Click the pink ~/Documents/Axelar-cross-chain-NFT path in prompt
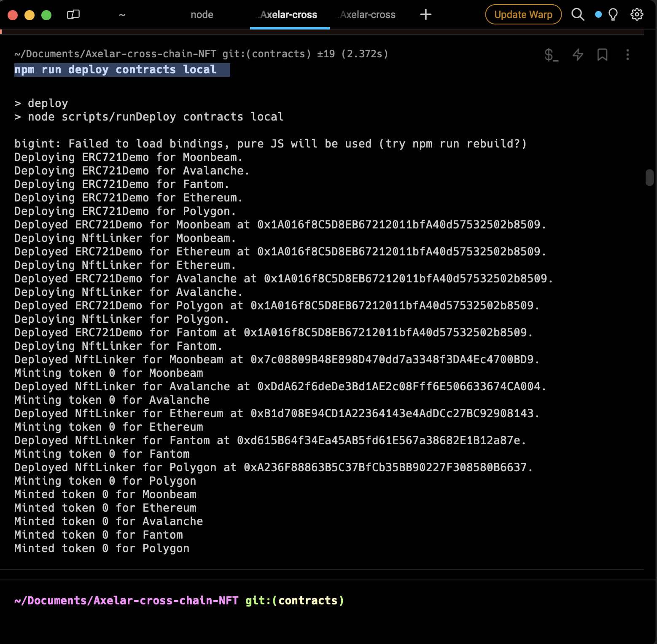 point(127,601)
